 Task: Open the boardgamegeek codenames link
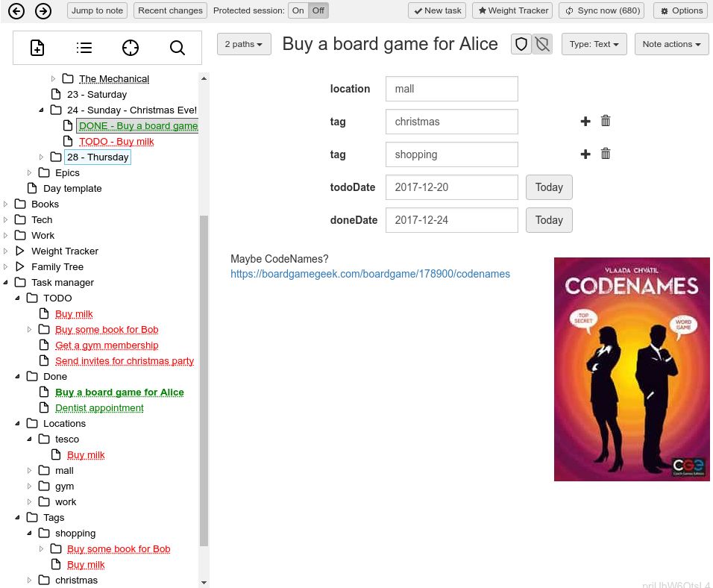tap(370, 274)
